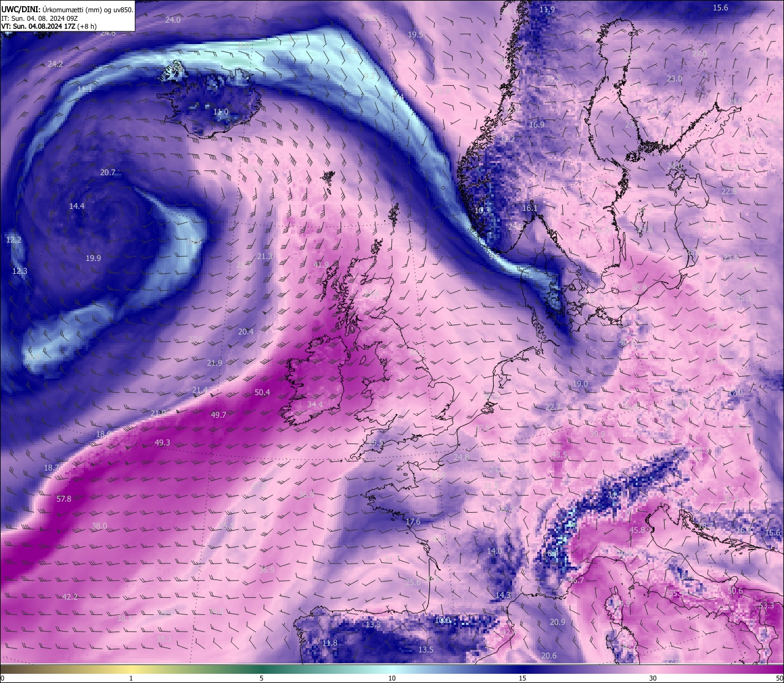Click the 24.8 map value
Image resolution: width=784 pixels, height=683 pixels.
[461, 458]
